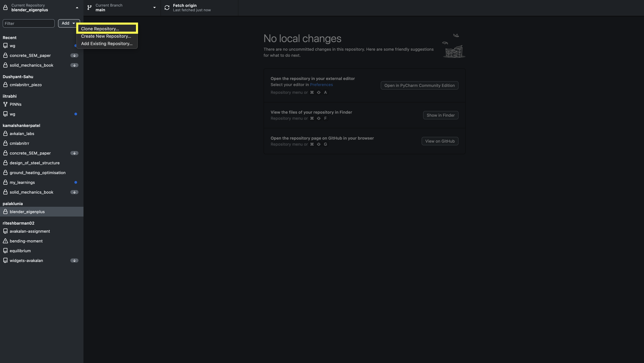Click the Fetch origin sync icon

pyautogui.click(x=167, y=8)
